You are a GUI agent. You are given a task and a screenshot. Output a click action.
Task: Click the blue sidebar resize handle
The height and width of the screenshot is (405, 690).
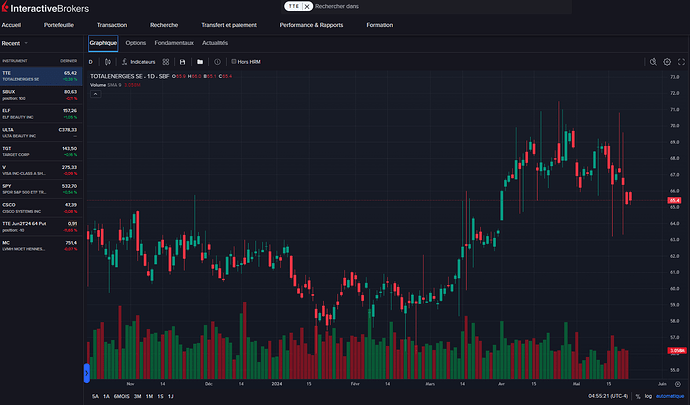pos(87,373)
